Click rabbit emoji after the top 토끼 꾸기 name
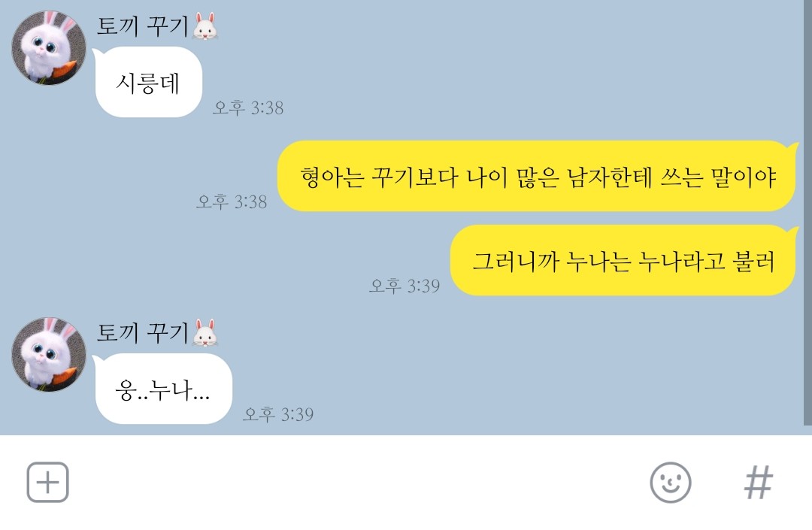This screenshot has height=530, width=812. click(205, 26)
